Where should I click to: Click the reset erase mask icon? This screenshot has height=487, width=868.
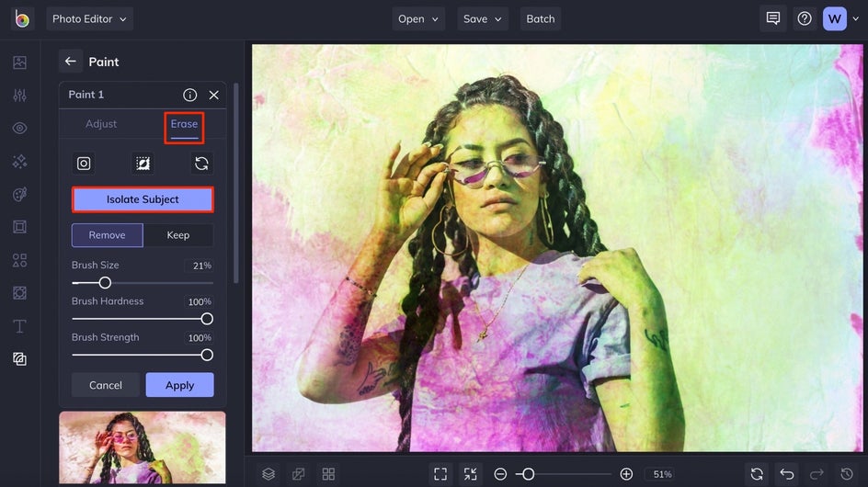(201, 164)
